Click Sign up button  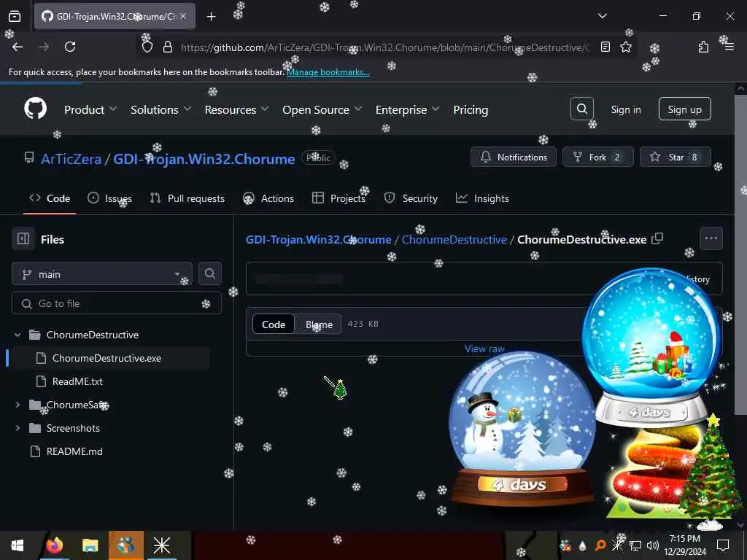click(x=684, y=109)
